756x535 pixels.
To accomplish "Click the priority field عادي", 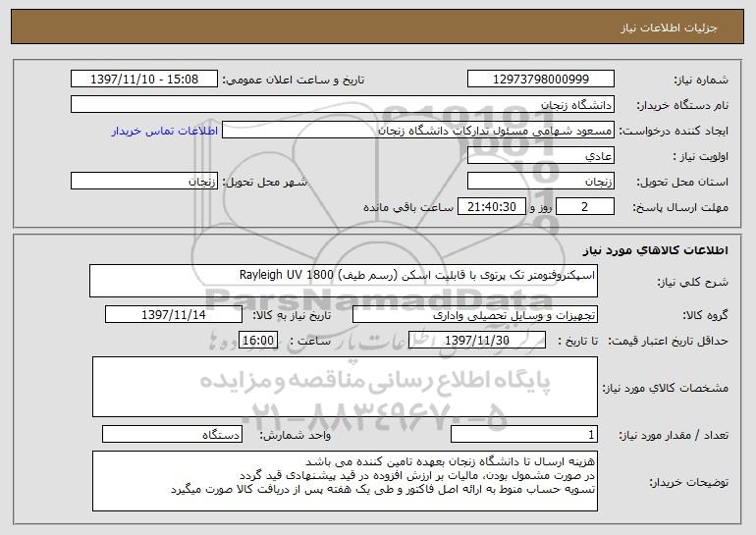I will point(540,155).
